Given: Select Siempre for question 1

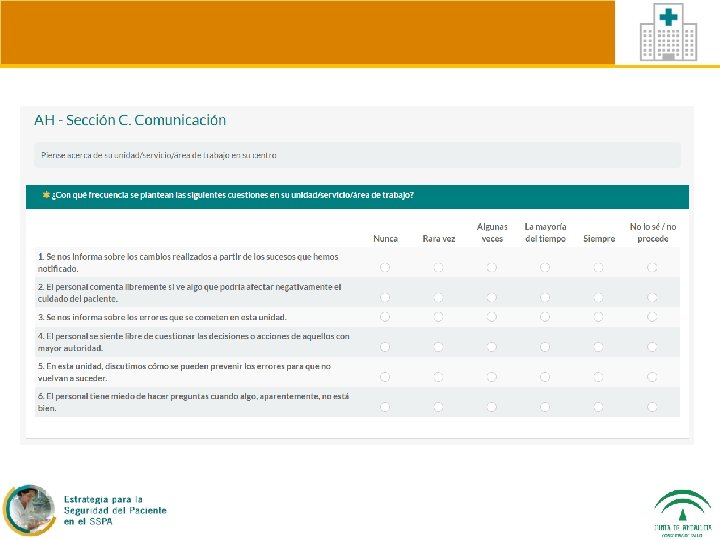Looking at the screenshot, I should pyautogui.click(x=598, y=267).
